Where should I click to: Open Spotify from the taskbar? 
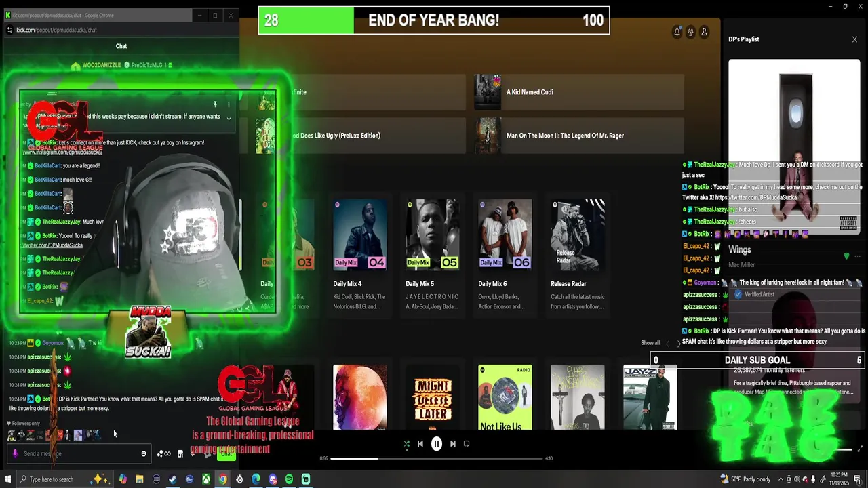tap(289, 479)
